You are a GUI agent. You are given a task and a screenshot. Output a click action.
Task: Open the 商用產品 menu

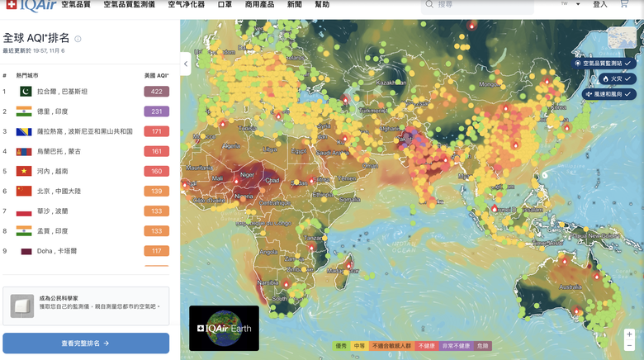pyautogui.click(x=259, y=4)
